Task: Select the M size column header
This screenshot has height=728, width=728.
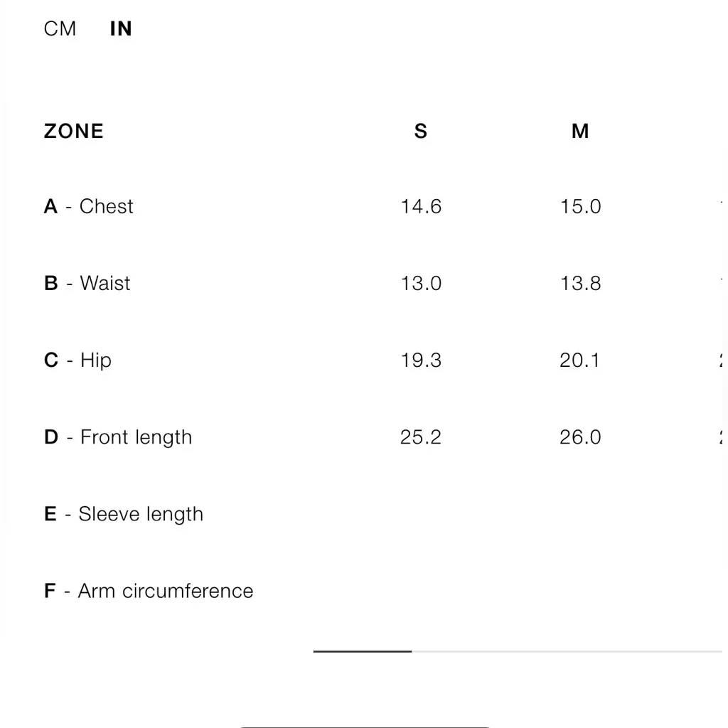Action: (x=580, y=131)
